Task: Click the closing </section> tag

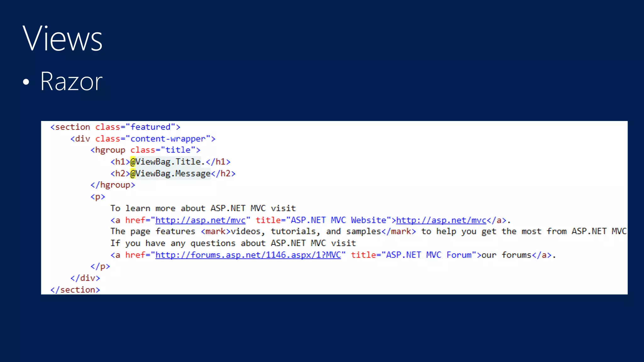Action: click(75, 290)
